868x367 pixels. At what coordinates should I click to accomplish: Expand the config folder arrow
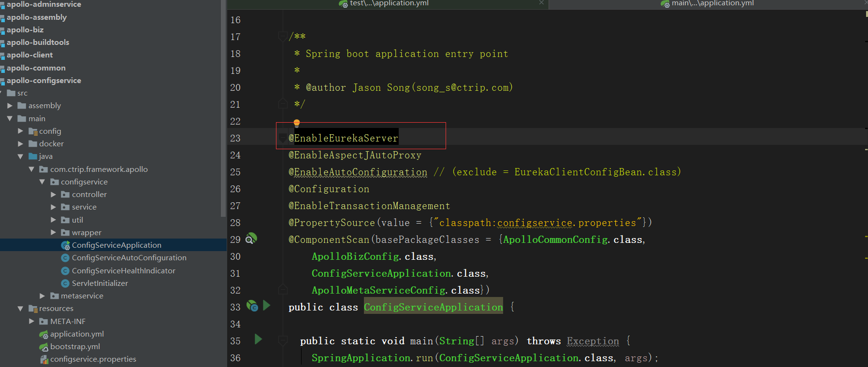(x=20, y=131)
